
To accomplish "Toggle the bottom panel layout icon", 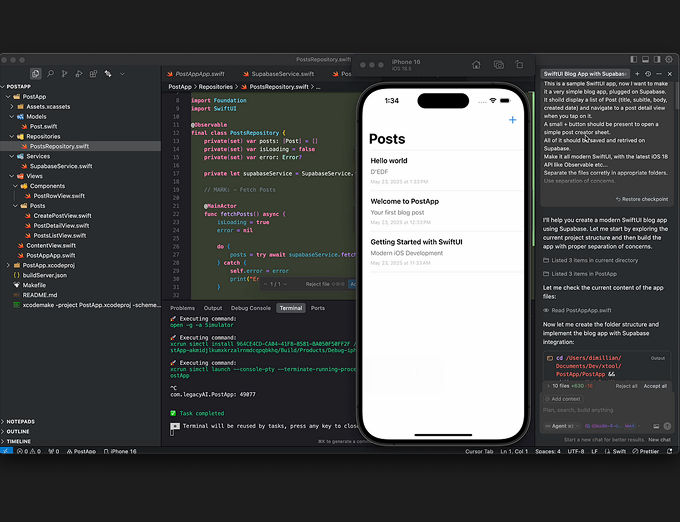I will pos(645,59).
